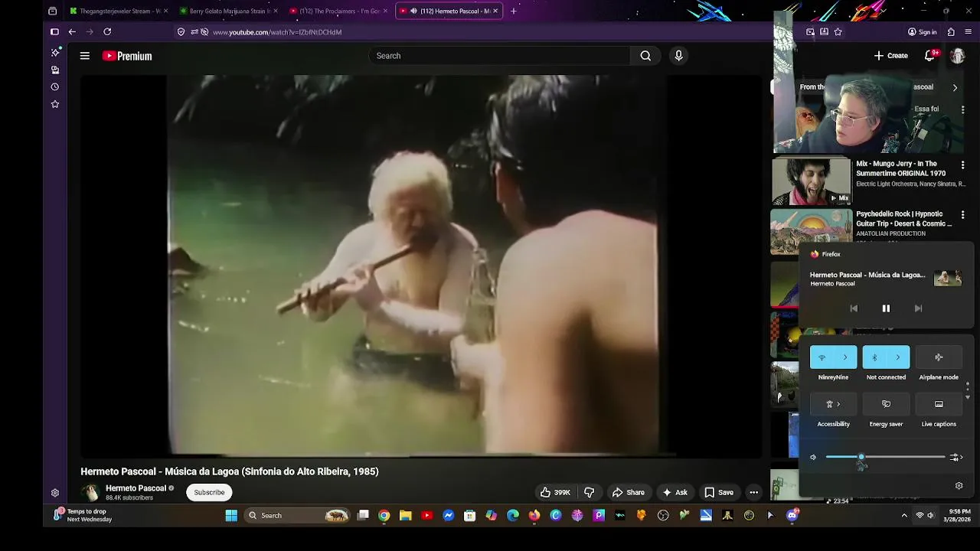Open sidebar settings gear at bottom left

click(55, 493)
